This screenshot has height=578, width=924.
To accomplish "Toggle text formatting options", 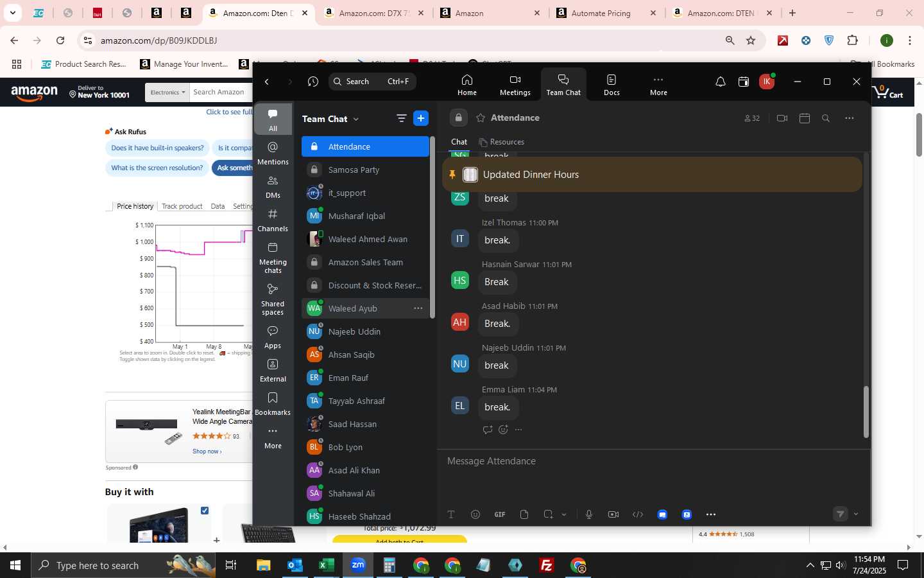I will click(x=451, y=514).
